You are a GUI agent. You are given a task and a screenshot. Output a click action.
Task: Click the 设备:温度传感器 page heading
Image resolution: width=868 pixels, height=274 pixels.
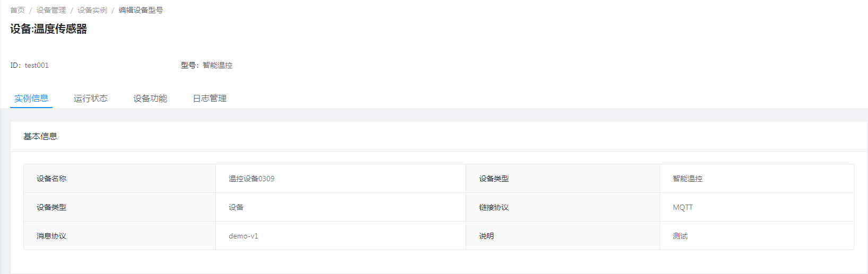[48, 29]
